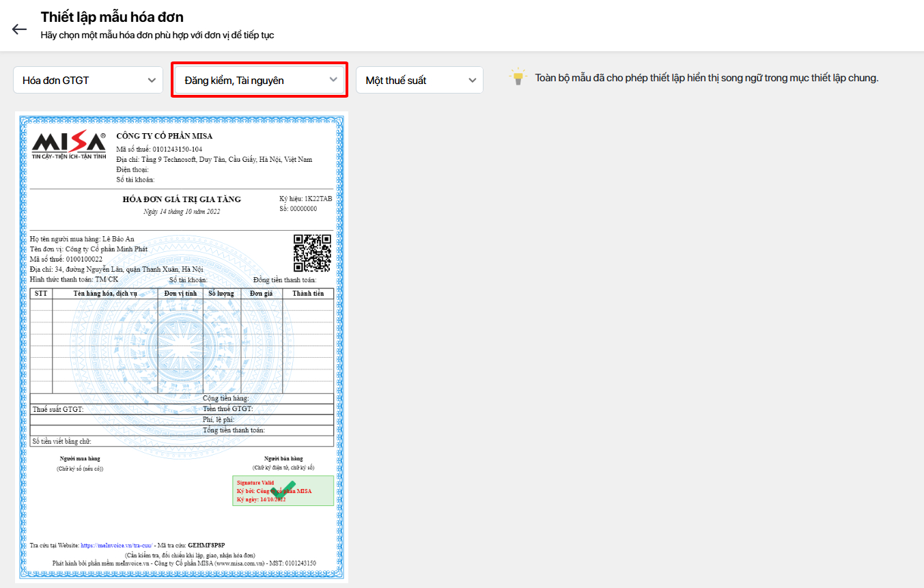The height and width of the screenshot is (588, 924).
Task: Click the Số lượng column header
Action: (221, 294)
